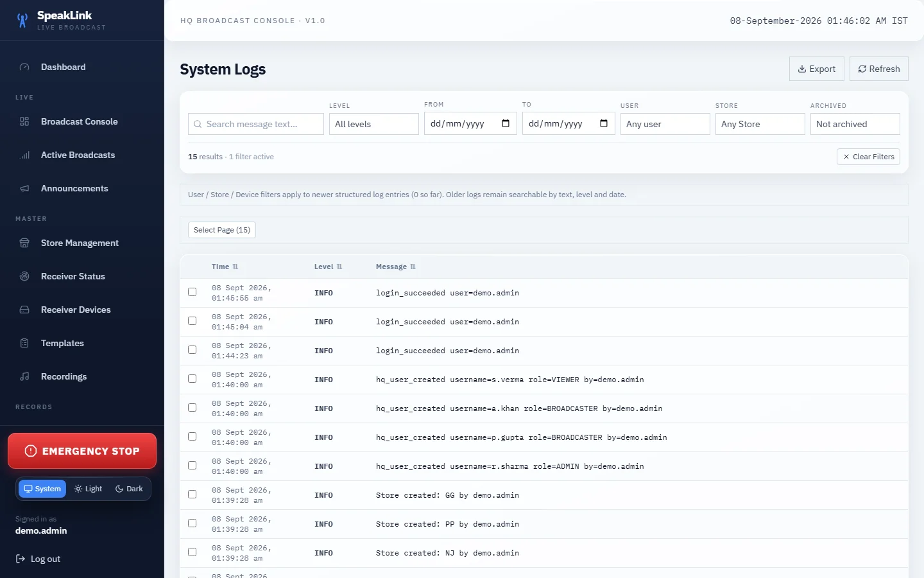
Task: Tick checkbox for 01:45:04 login_succeeded row
Action: [192, 321]
